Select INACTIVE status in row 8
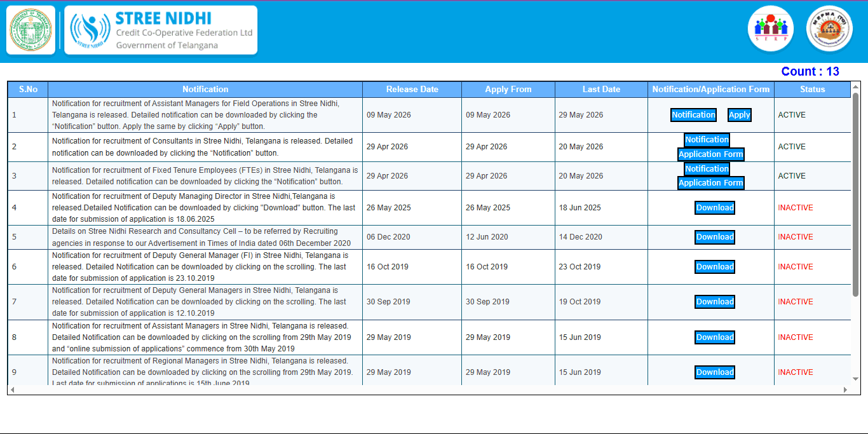The height and width of the screenshot is (434, 868). [x=796, y=337]
